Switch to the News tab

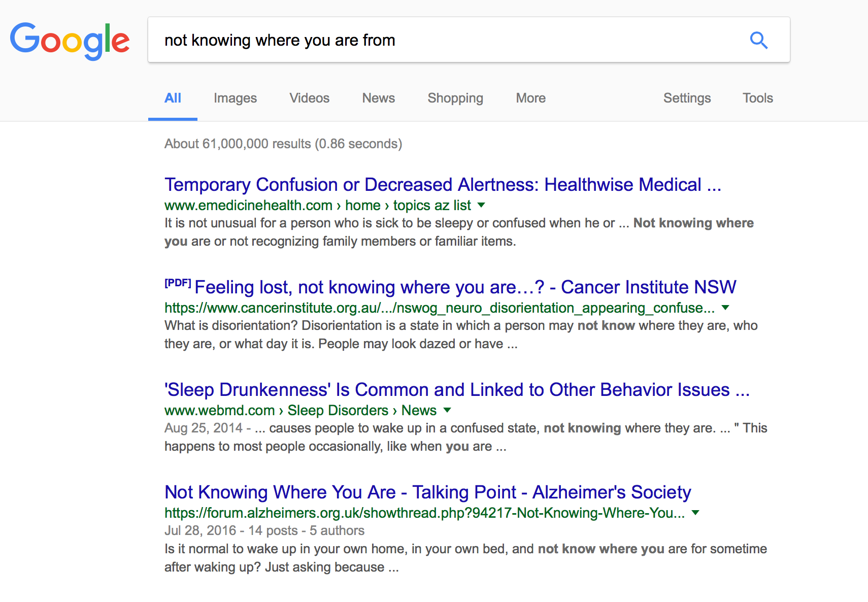tap(379, 98)
